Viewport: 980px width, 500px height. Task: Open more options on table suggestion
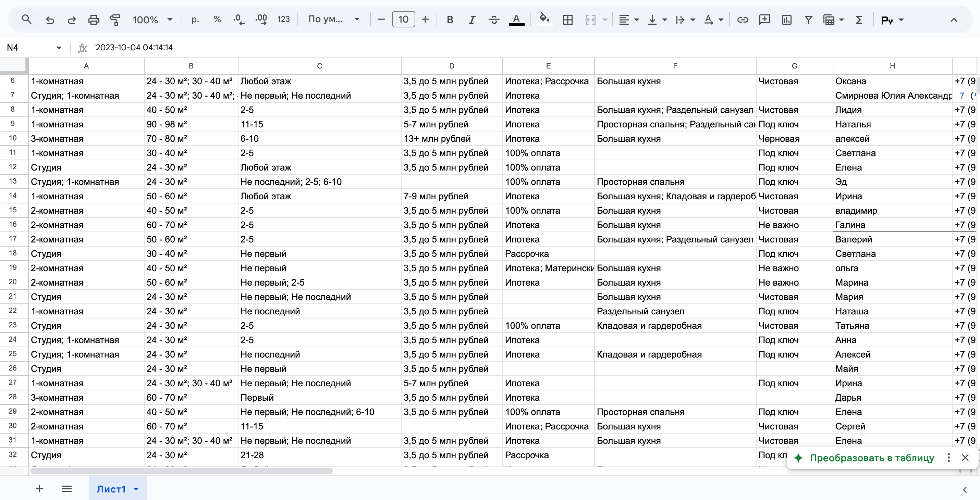point(948,458)
